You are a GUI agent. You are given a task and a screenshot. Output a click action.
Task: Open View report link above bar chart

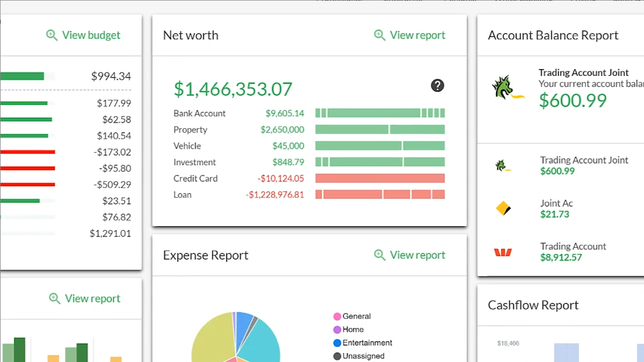point(93,298)
